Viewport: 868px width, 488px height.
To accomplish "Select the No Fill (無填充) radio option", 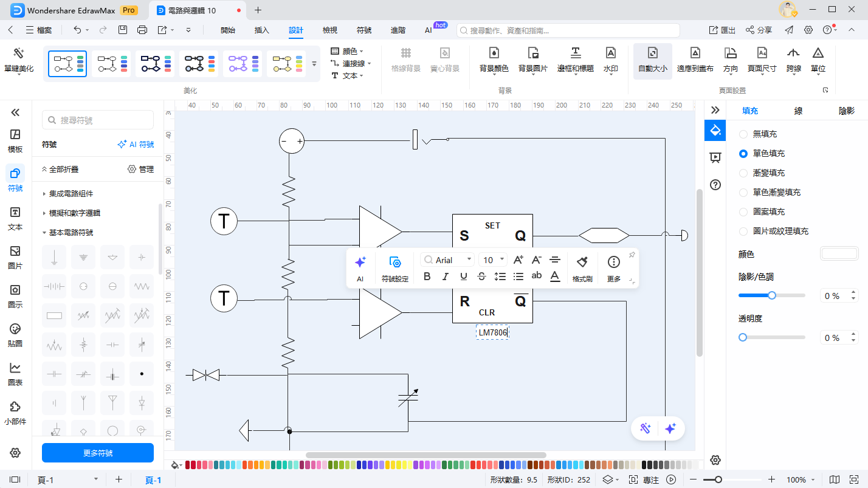I will (743, 134).
